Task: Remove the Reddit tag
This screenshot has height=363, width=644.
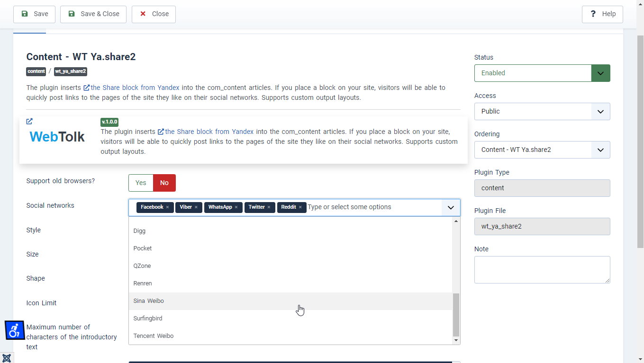Action: point(300,207)
